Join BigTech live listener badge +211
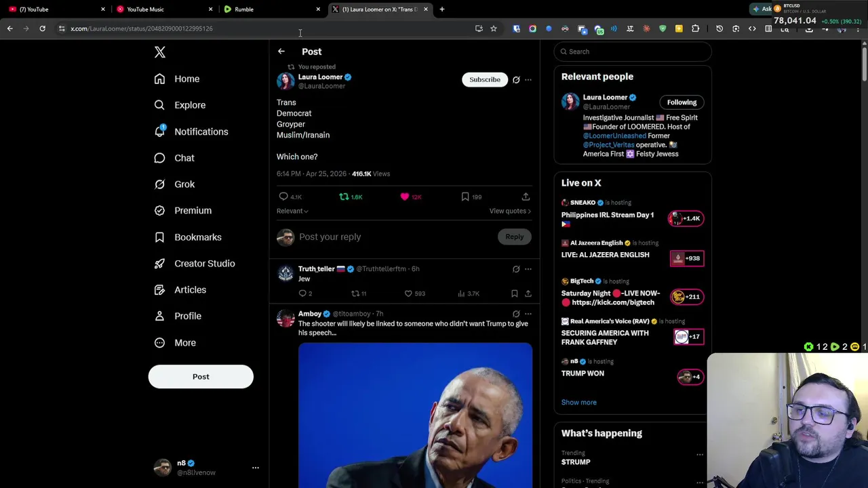Viewport: 868px width, 488px height. pos(686,296)
